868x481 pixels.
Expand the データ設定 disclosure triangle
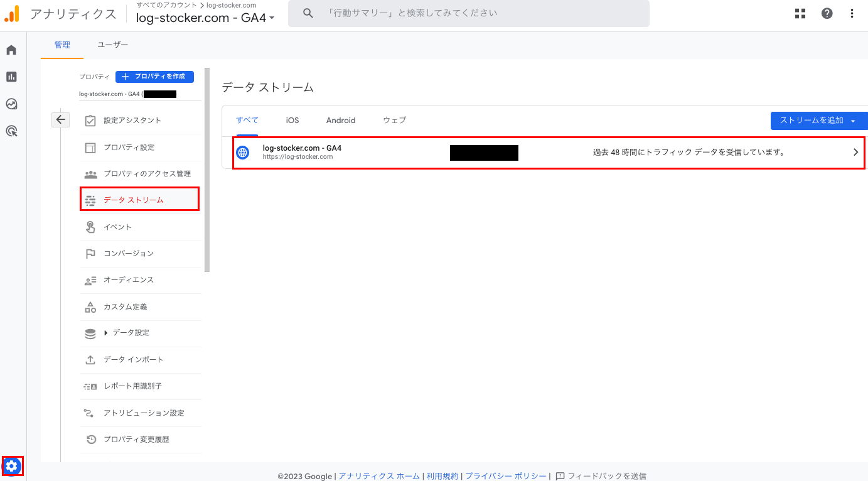[x=106, y=333]
